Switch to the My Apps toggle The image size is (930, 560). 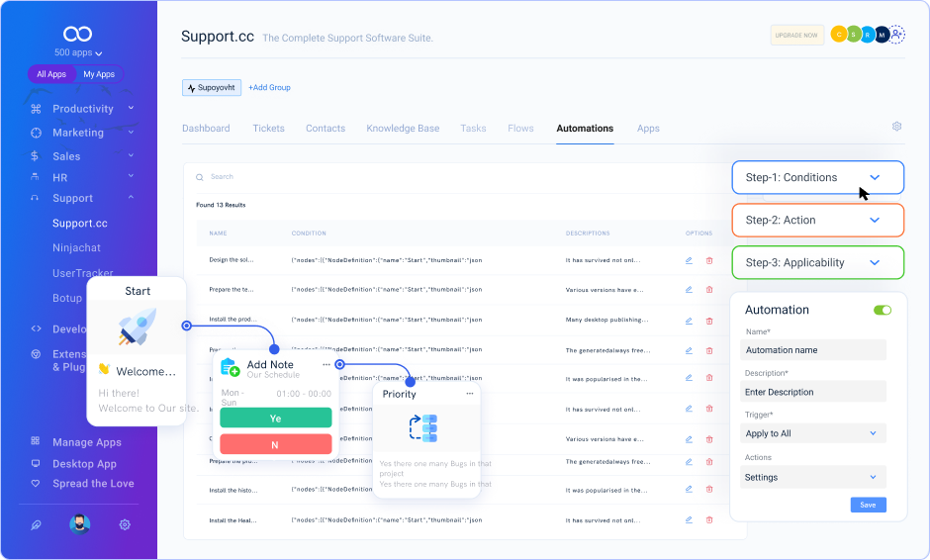tap(99, 74)
